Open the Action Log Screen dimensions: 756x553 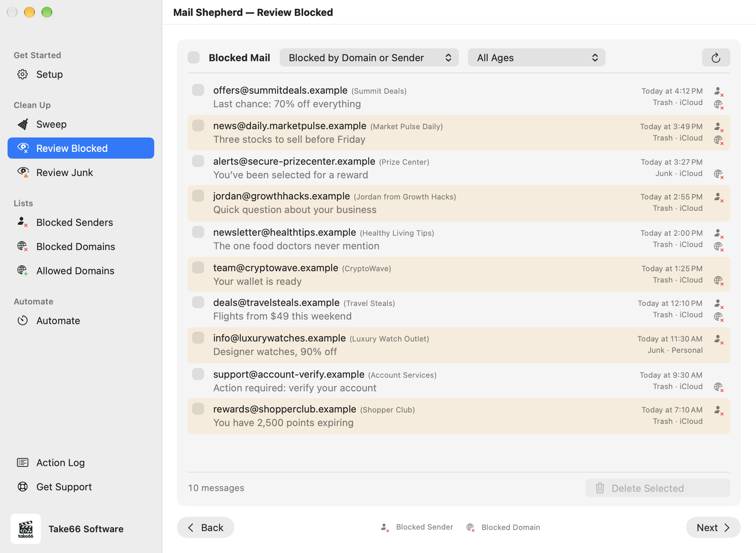click(81, 463)
